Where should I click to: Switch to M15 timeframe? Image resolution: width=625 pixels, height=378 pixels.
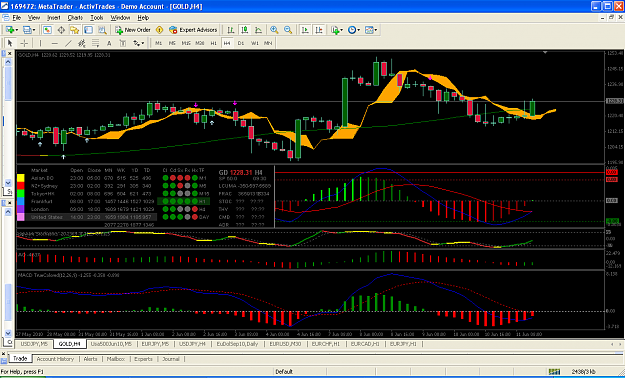pos(186,43)
